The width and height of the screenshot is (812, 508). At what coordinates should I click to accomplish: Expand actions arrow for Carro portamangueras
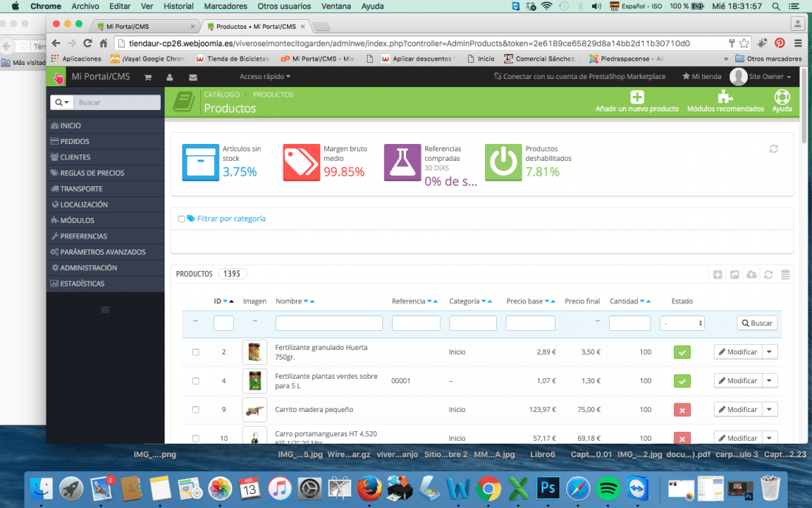coord(769,438)
